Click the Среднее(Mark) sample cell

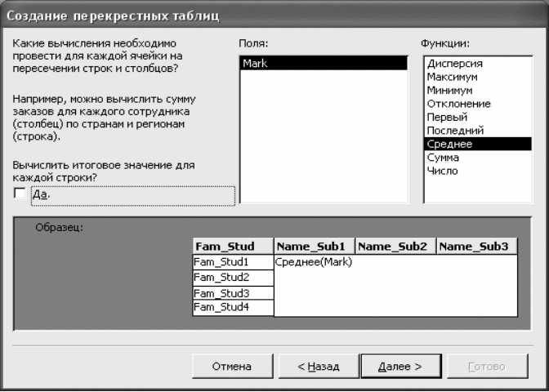[314, 262]
